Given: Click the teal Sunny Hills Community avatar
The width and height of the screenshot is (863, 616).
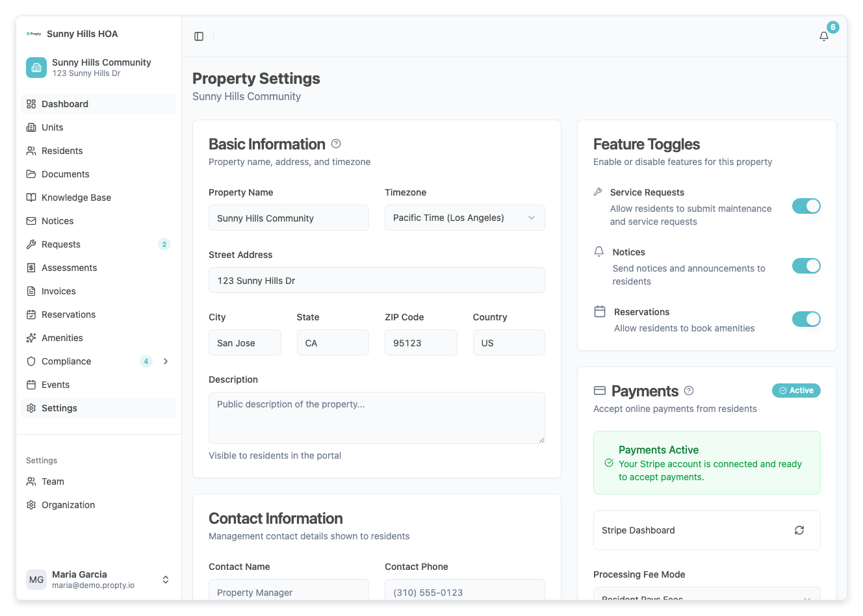Looking at the screenshot, I should [36, 67].
